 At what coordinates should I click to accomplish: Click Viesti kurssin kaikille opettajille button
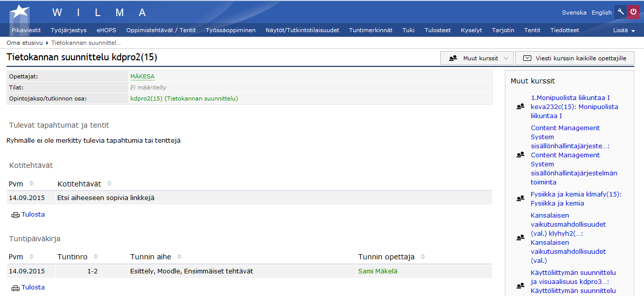pyautogui.click(x=575, y=58)
